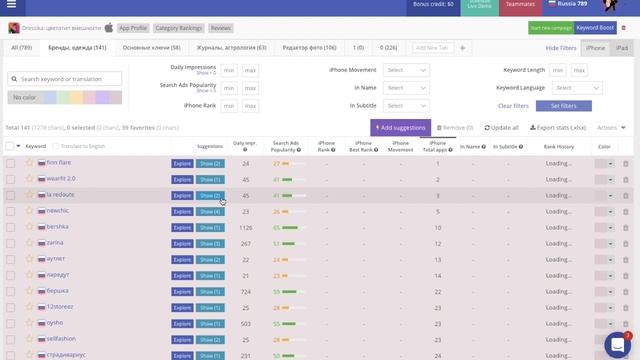Click the Keyword Length max field
640x360 pixels.
coord(579,70)
